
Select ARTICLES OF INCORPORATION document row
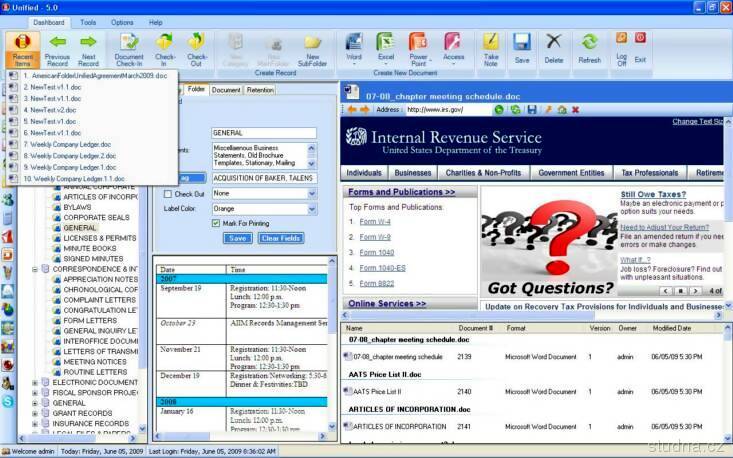point(532,426)
